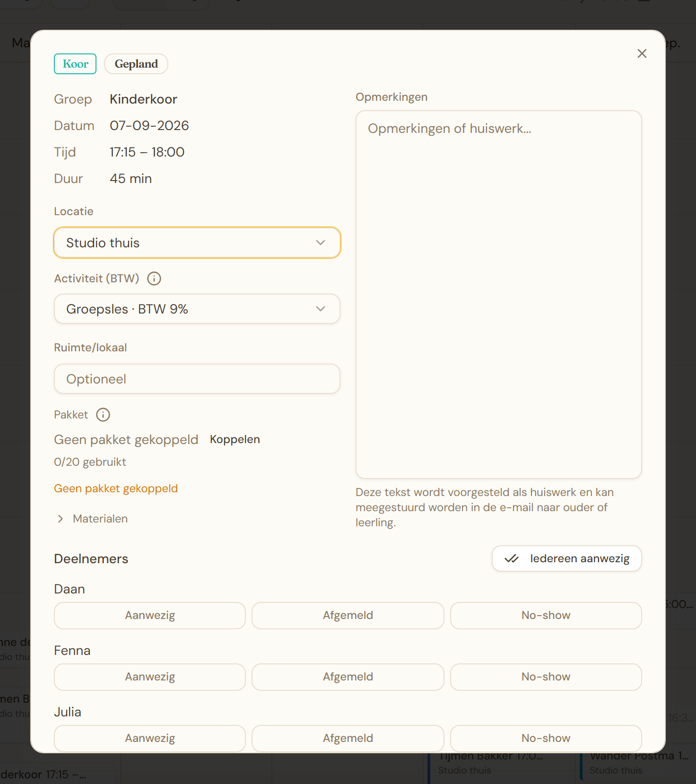The height and width of the screenshot is (784, 696).
Task: Mark Fenna as Aanwezig
Action: (150, 677)
